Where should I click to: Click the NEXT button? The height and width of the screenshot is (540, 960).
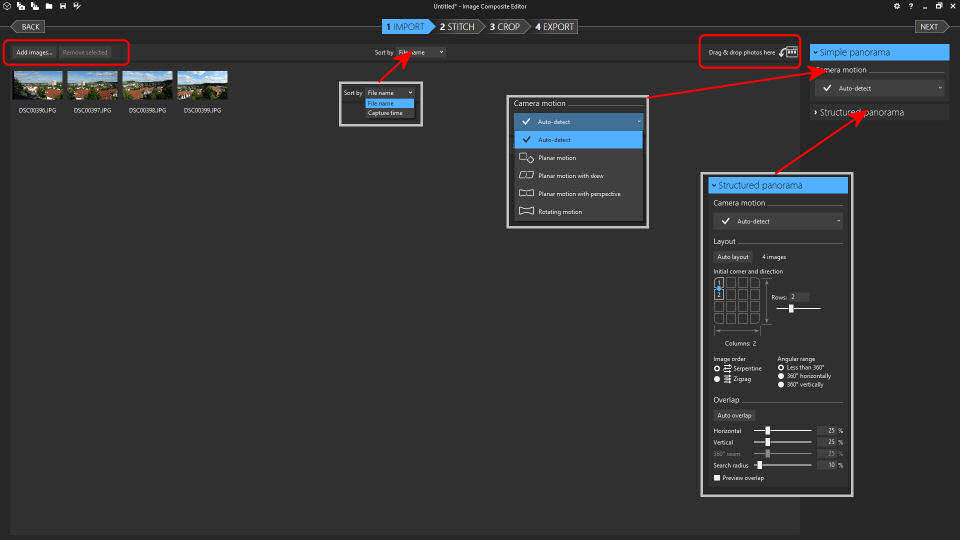(930, 27)
